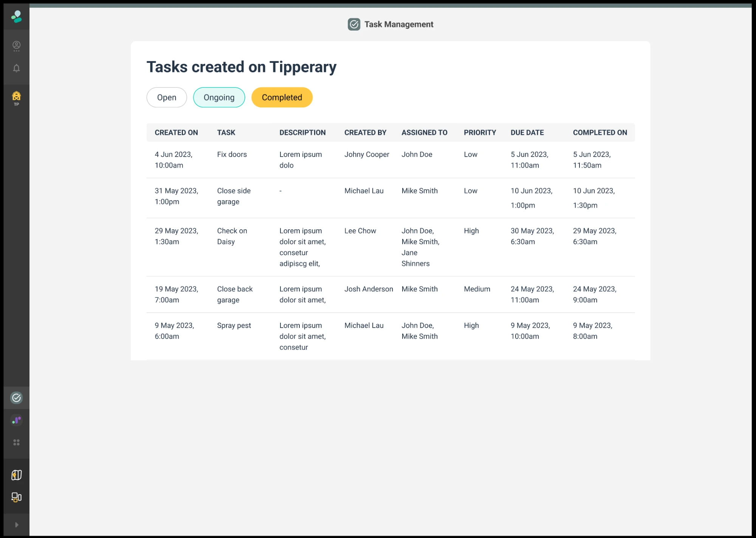The image size is (756, 538).
Task: Open the Close back garage task
Action: tap(235, 294)
